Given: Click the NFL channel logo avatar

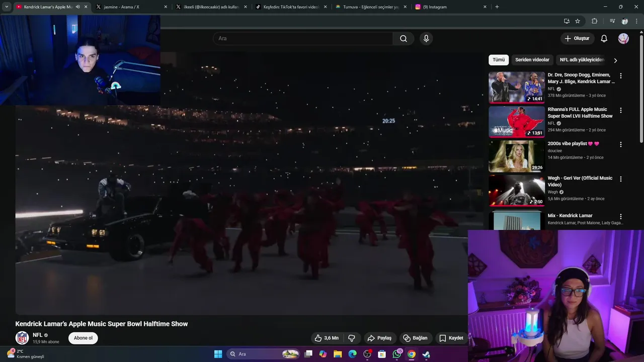Looking at the screenshot, I should click(22, 338).
